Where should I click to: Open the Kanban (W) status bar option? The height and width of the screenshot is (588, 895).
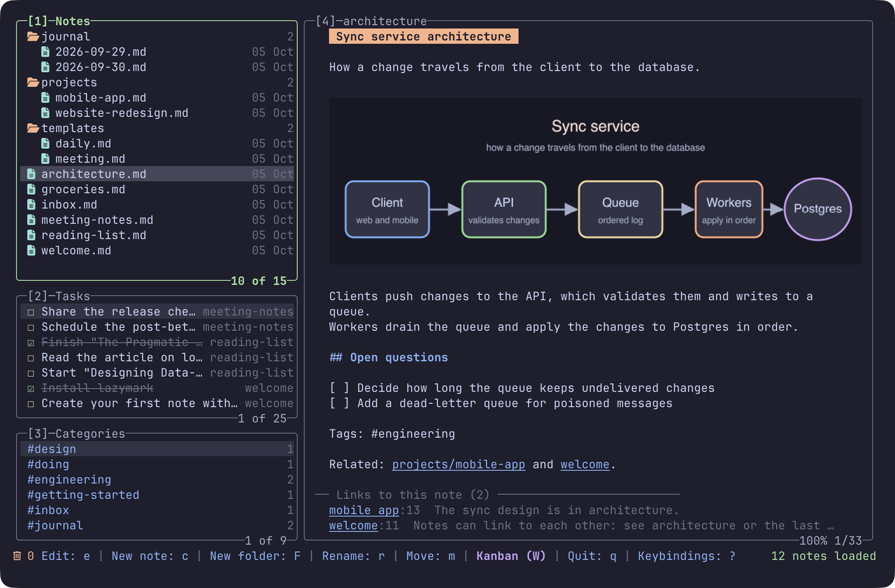pos(511,556)
